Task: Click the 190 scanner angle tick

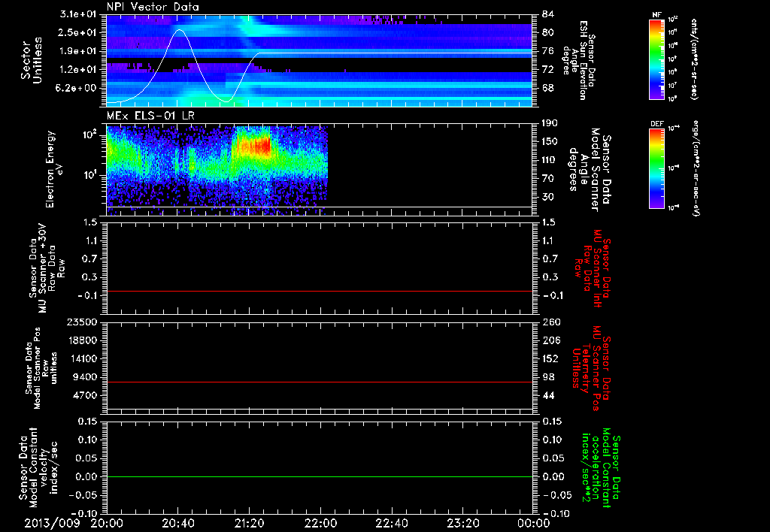Action: click(551, 123)
